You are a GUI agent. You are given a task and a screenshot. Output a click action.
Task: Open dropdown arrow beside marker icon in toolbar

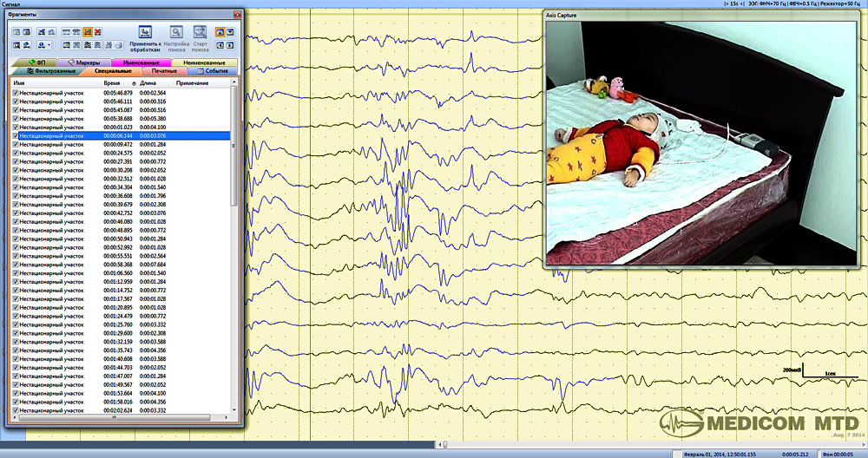(49, 44)
